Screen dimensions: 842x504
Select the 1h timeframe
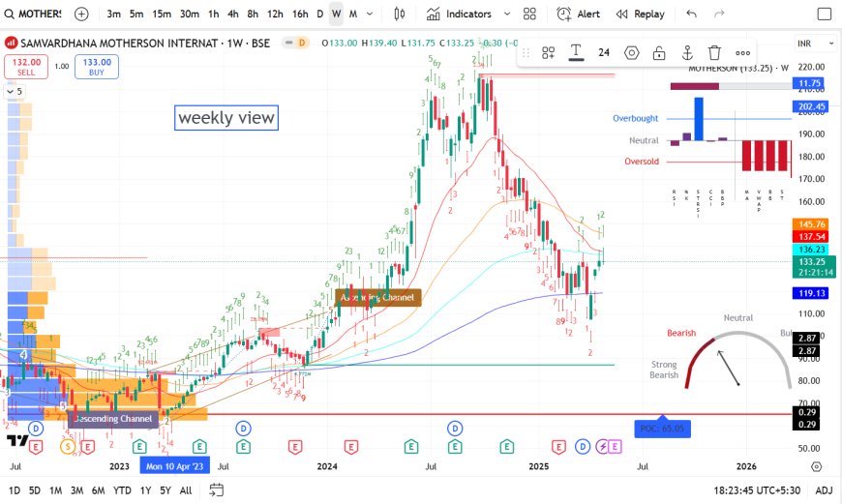(214, 14)
